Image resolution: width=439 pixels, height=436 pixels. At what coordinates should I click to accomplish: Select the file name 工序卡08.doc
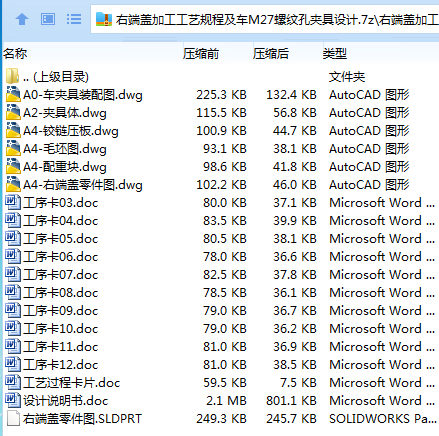[x=61, y=293]
